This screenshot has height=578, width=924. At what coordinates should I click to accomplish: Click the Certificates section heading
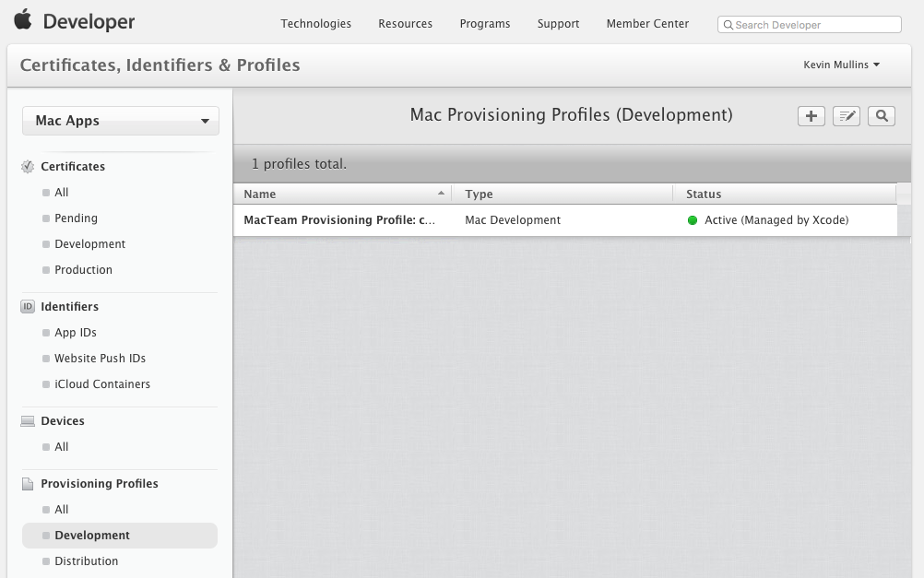click(73, 167)
